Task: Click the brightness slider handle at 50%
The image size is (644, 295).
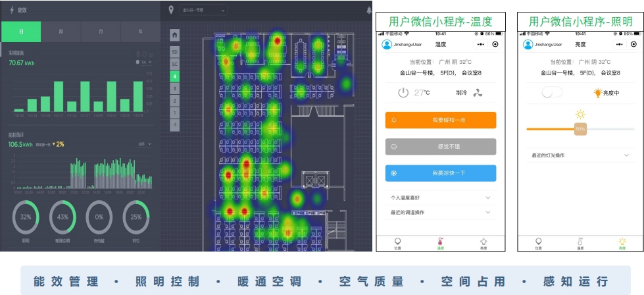Action: click(x=580, y=129)
